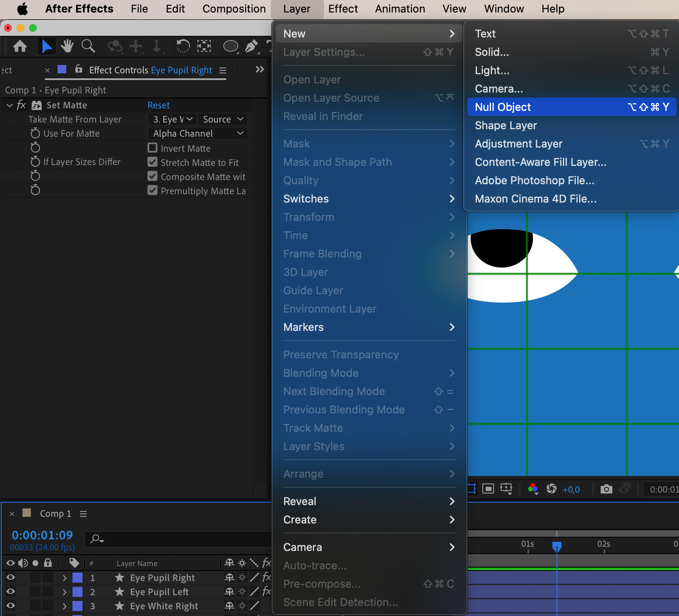Click the blue label color of Eye Pupil Right
Viewport: 679px width, 616px height.
point(77,578)
